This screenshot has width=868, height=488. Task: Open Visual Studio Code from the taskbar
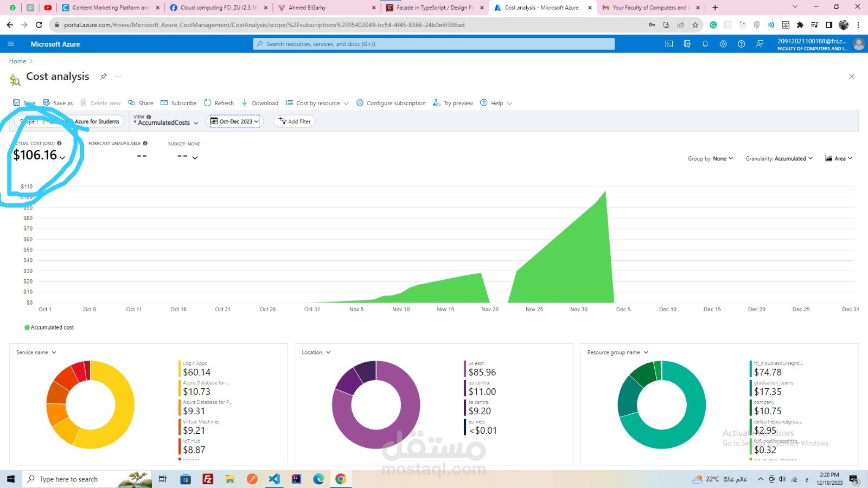[274, 479]
